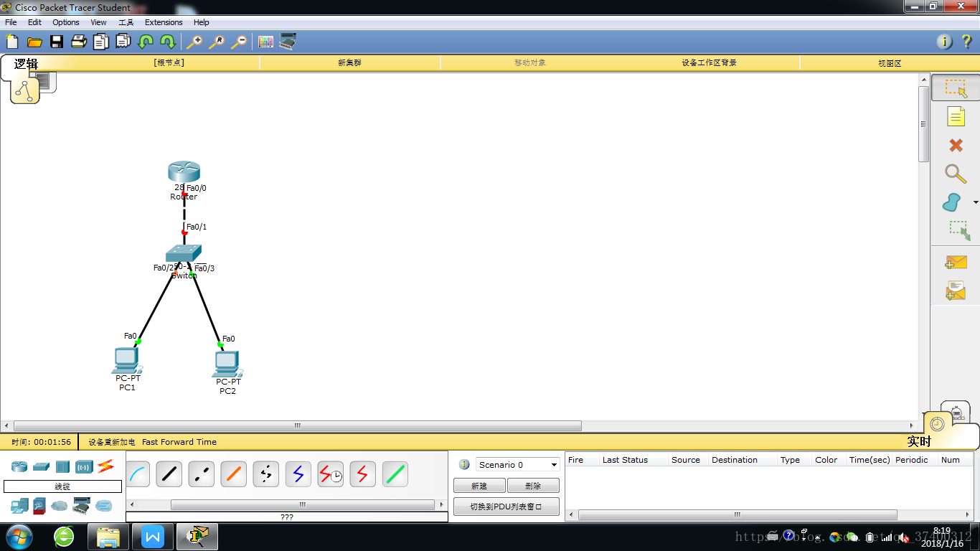The width and height of the screenshot is (980, 551).
Task: Click the Redo green arrow icon
Action: (168, 42)
